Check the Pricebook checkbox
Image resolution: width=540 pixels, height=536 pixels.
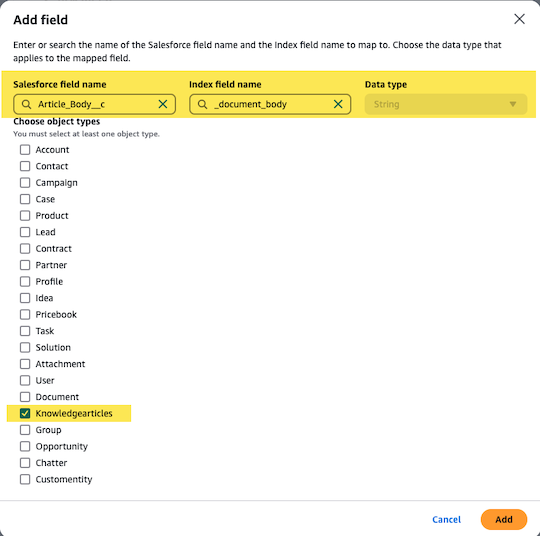point(25,315)
